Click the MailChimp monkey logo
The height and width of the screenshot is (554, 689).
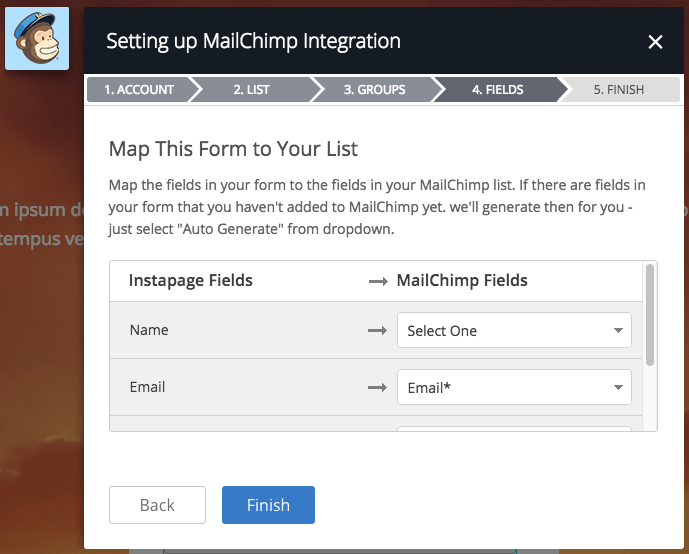coord(37,38)
